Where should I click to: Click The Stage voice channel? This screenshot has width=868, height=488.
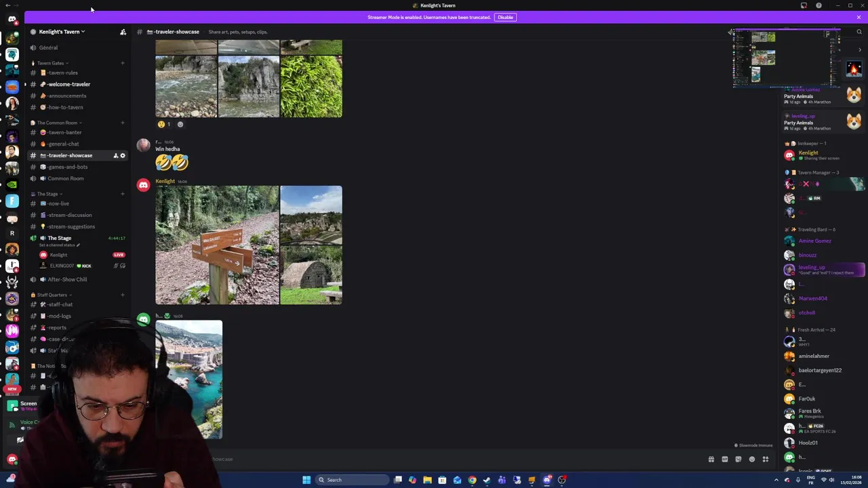(x=77, y=239)
